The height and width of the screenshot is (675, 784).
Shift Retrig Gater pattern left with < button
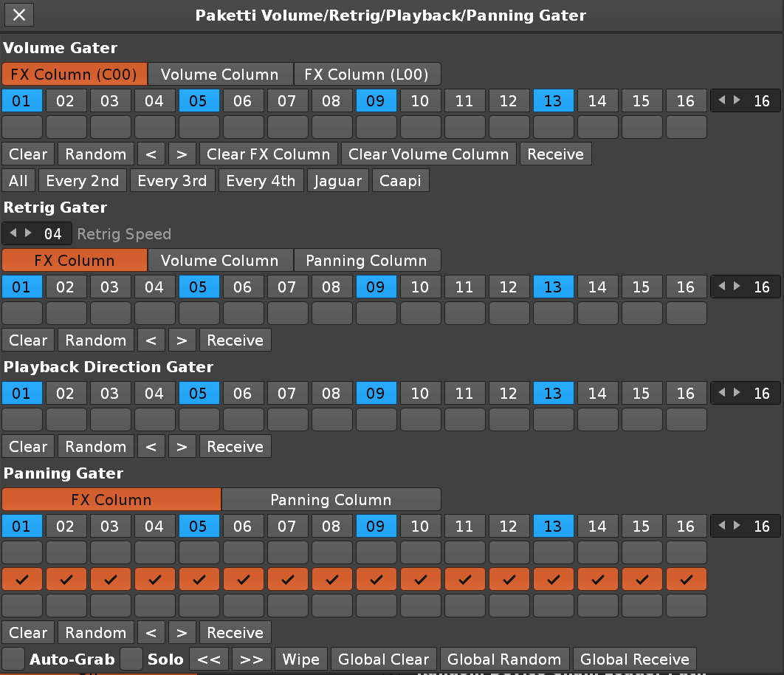(151, 340)
